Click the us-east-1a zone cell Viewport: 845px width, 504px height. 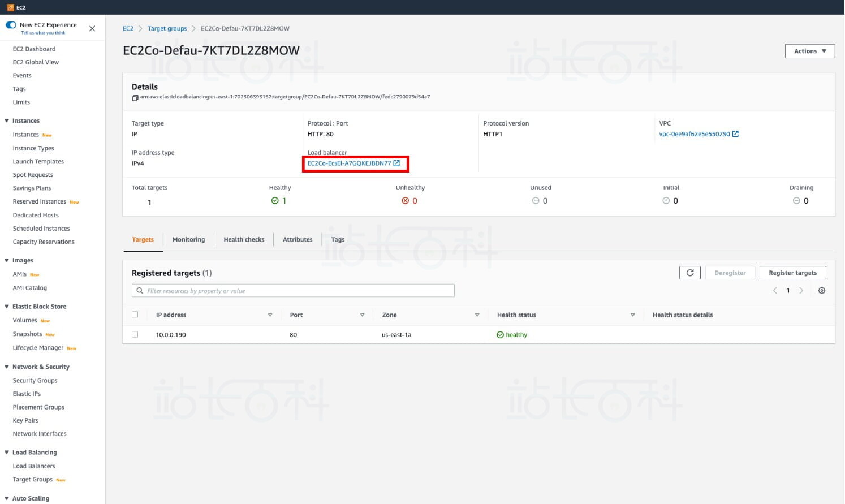(396, 335)
